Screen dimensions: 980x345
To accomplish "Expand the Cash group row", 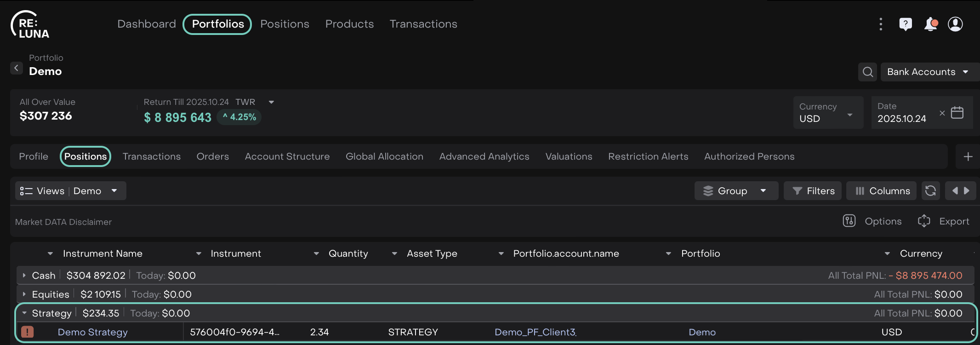I will (x=24, y=276).
